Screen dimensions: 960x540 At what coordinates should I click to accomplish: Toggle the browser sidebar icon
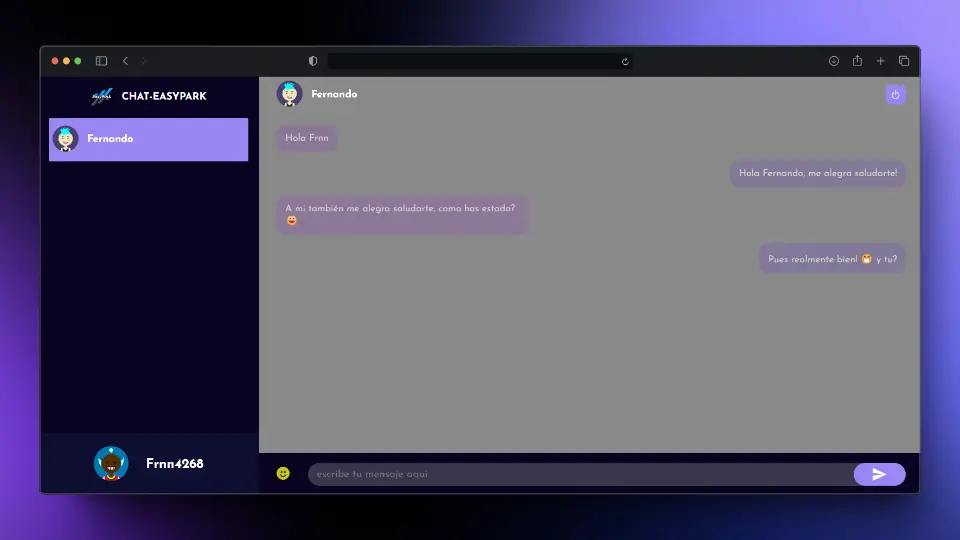[x=102, y=61]
